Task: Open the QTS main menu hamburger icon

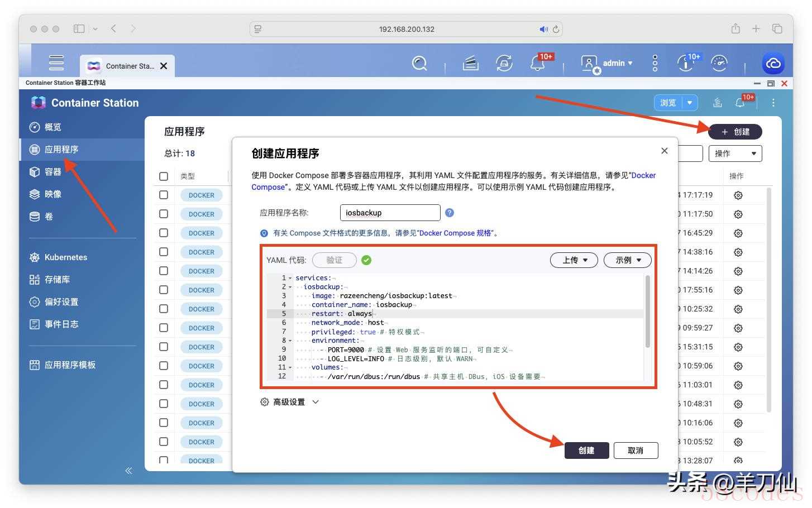Action: [56, 63]
